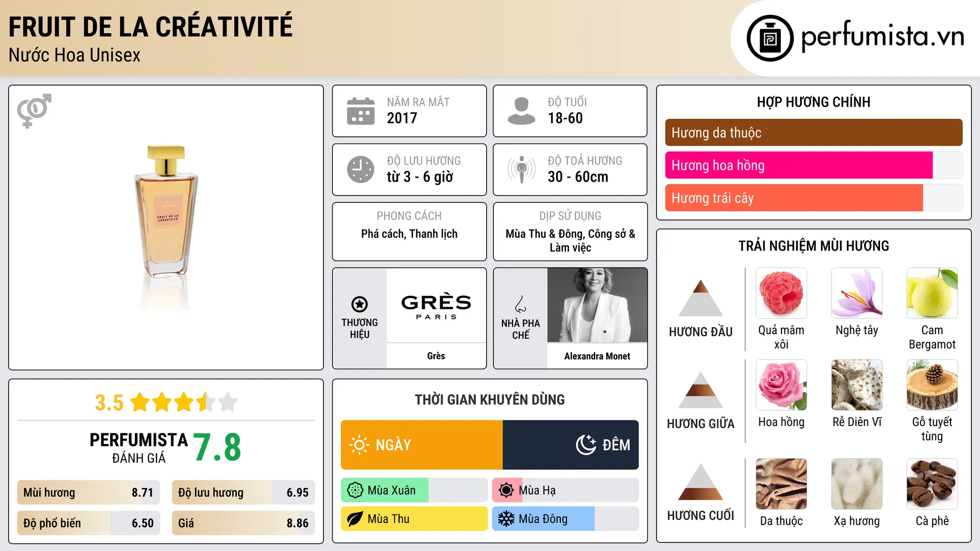Viewport: 980px width, 551px height.
Task: Click the Hương cuối pyramid icon
Action: 701,482
